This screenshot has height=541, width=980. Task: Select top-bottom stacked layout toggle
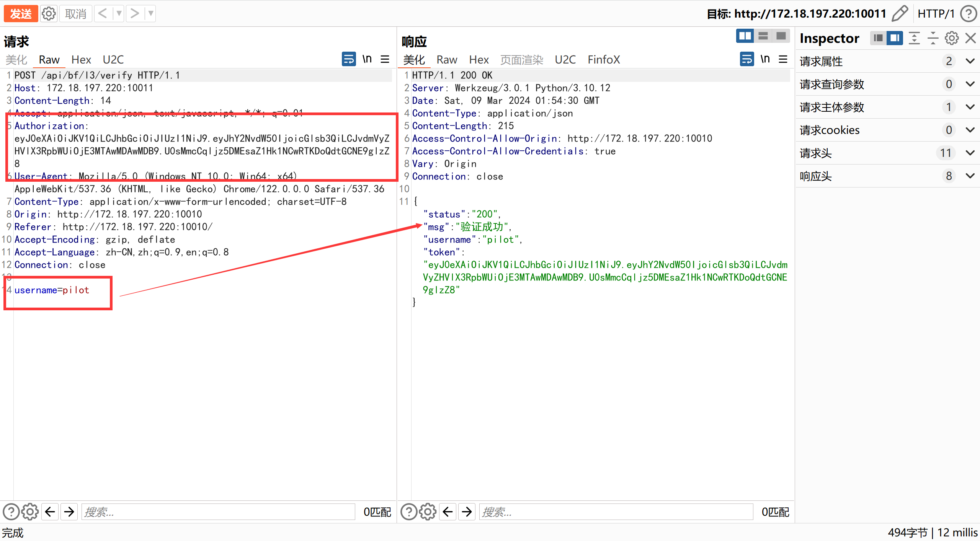pyautogui.click(x=763, y=36)
